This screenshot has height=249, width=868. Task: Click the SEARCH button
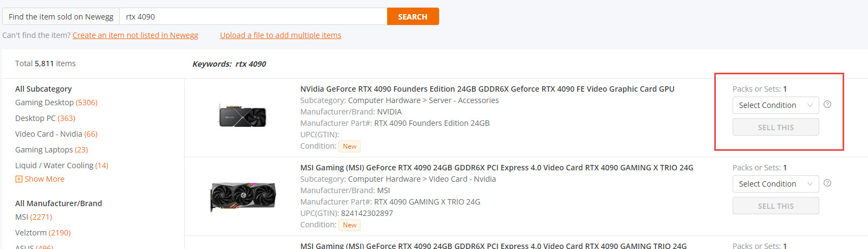tap(413, 16)
